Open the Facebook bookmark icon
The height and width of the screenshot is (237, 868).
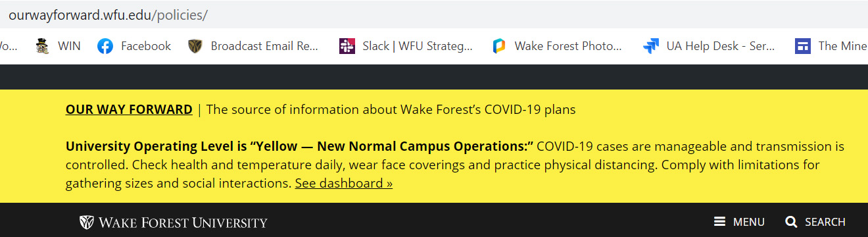click(105, 46)
